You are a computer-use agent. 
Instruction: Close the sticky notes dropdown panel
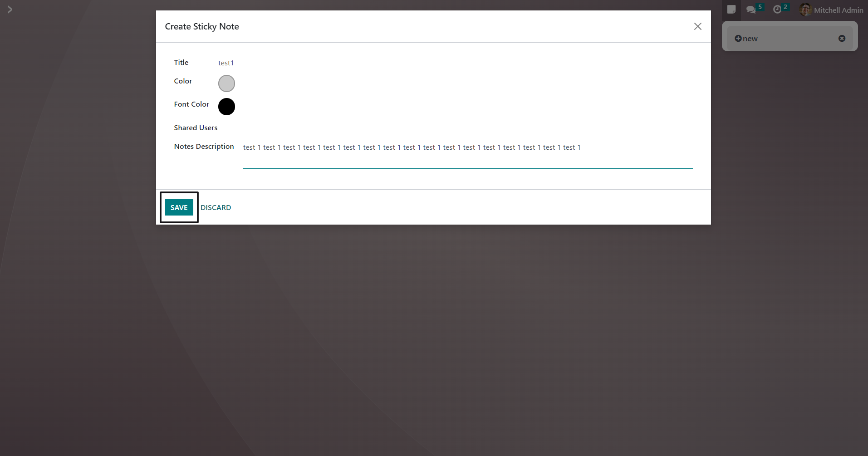tap(842, 39)
